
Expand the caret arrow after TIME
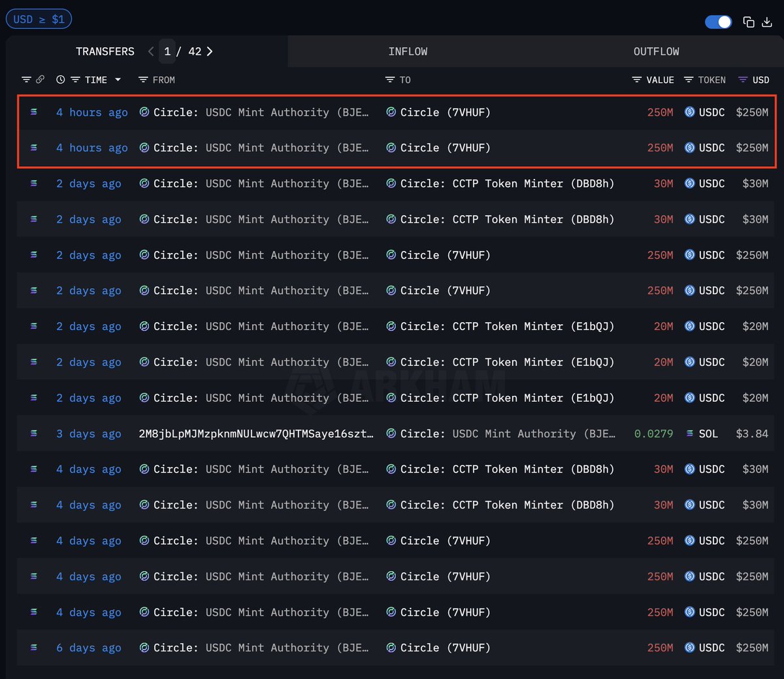118,80
